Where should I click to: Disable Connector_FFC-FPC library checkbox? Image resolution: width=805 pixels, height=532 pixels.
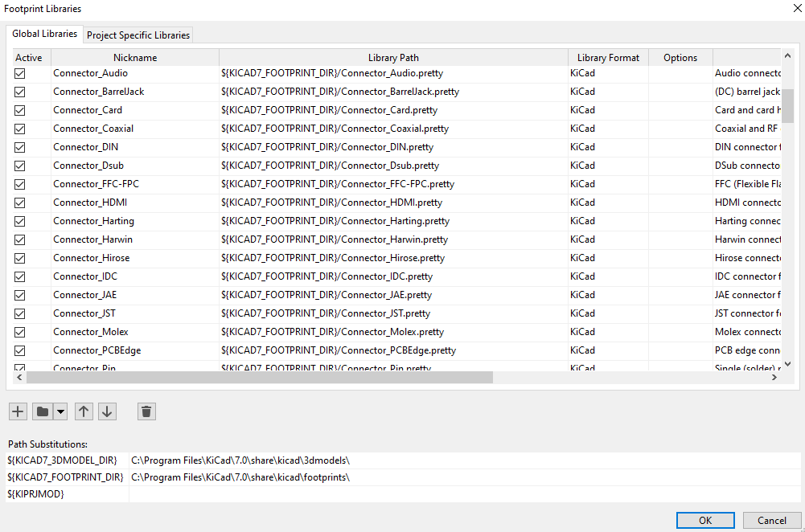coord(19,184)
